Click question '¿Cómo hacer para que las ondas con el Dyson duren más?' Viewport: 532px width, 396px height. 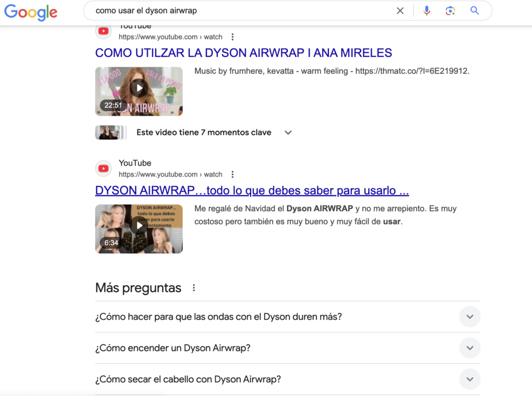click(219, 317)
